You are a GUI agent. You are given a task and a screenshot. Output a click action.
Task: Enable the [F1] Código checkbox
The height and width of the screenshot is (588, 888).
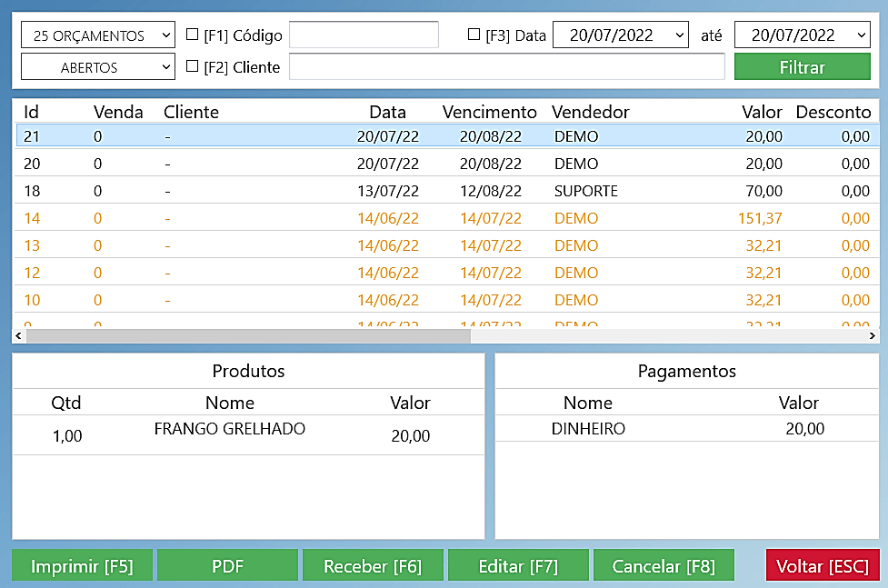[x=192, y=35]
